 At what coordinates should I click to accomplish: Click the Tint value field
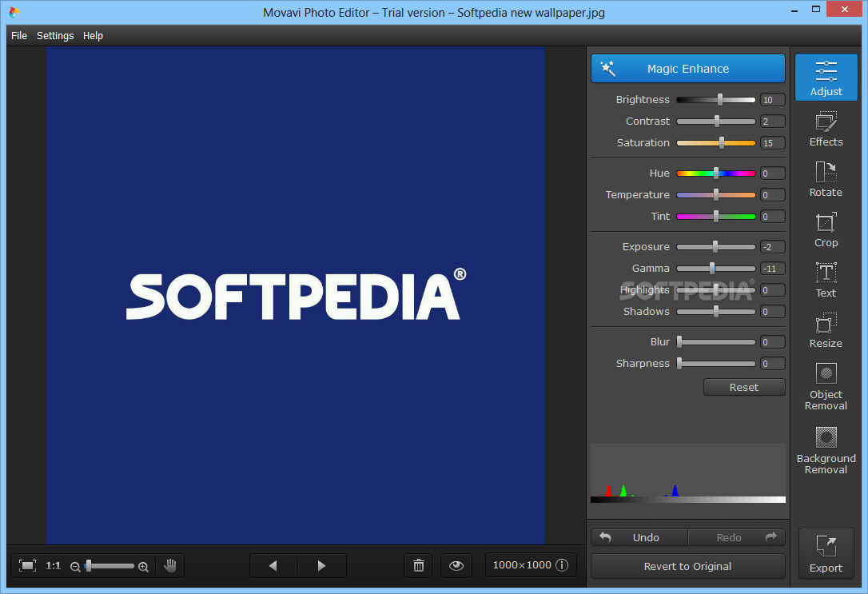773,217
